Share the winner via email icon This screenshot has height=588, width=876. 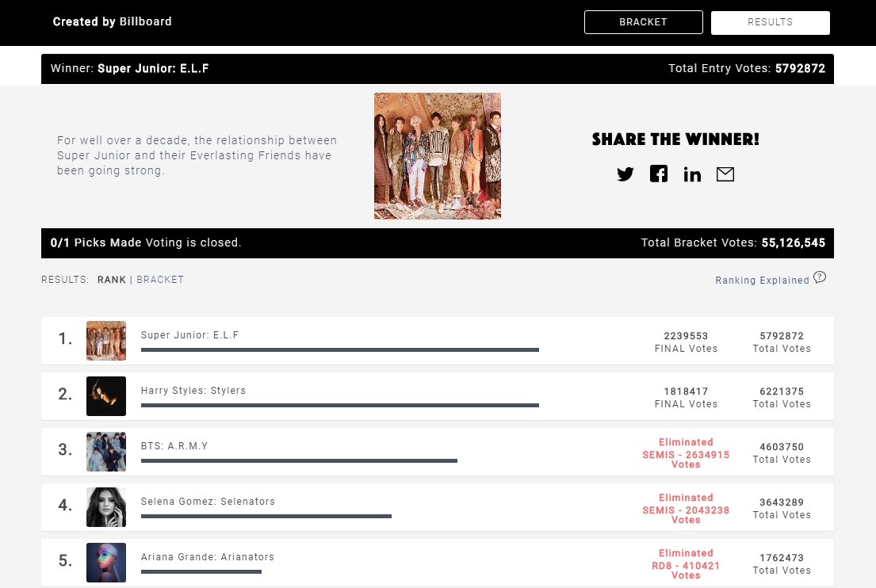pos(725,174)
